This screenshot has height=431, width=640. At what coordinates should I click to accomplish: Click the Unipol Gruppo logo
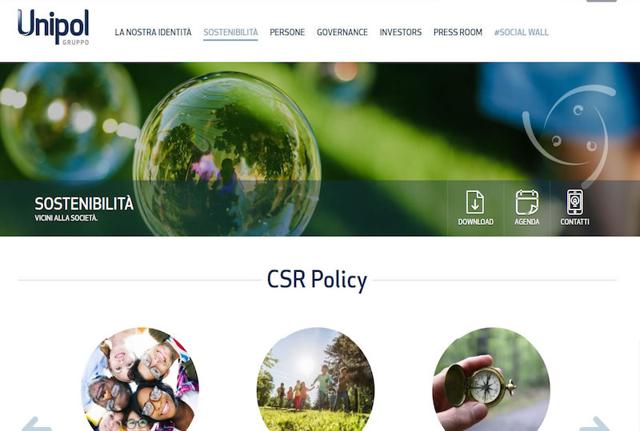[x=53, y=27]
